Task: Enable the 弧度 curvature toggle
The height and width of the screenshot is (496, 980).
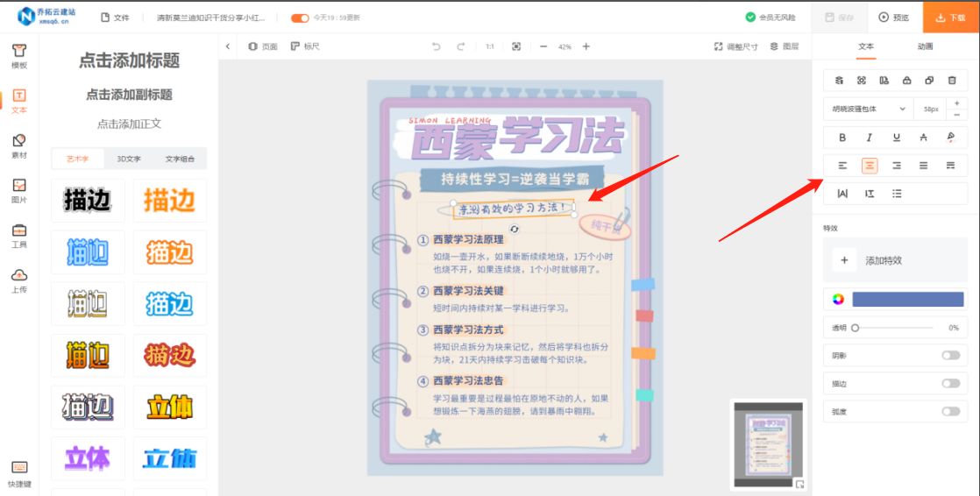Action: [950, 412]
